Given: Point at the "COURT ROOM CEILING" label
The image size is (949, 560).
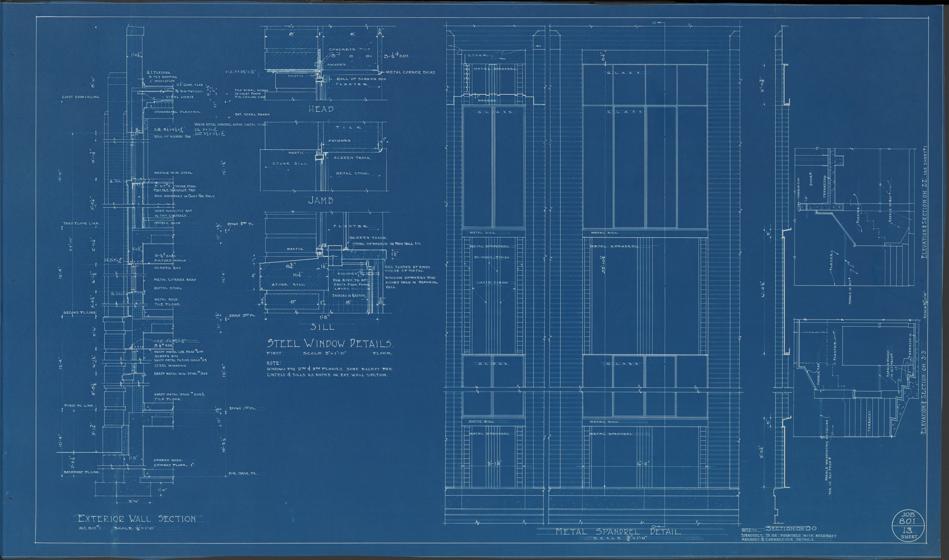Looking at the screenshot, I should [x=81, y=97].
